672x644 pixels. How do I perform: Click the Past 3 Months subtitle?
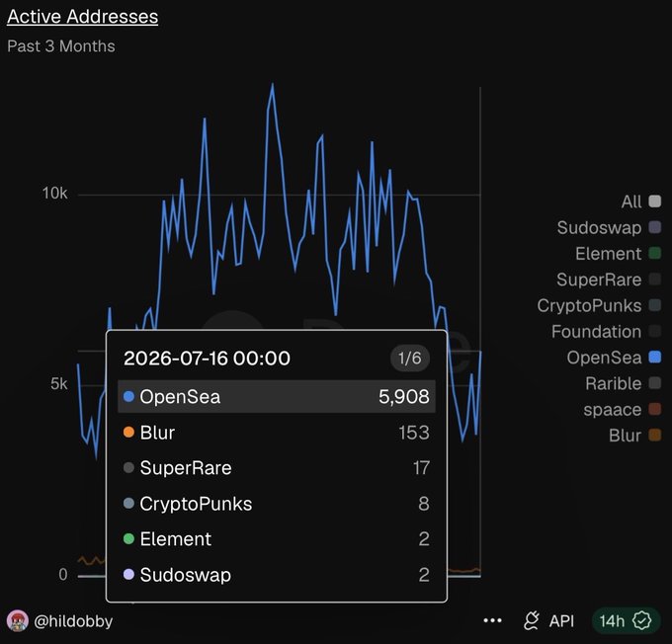pyautogui.click(x=61, y=46)
